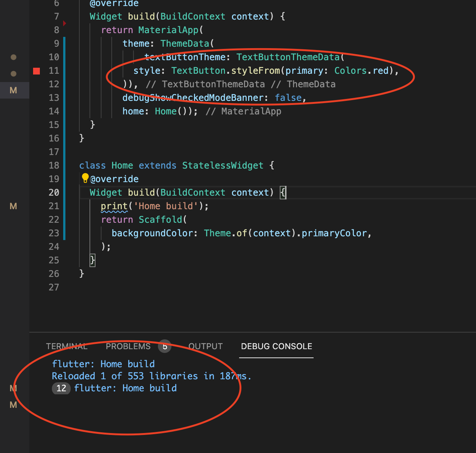This screenshot has width=476, height=453.
Task: Click 'StatelessWidget' on line 18
Action: point(223,166)
